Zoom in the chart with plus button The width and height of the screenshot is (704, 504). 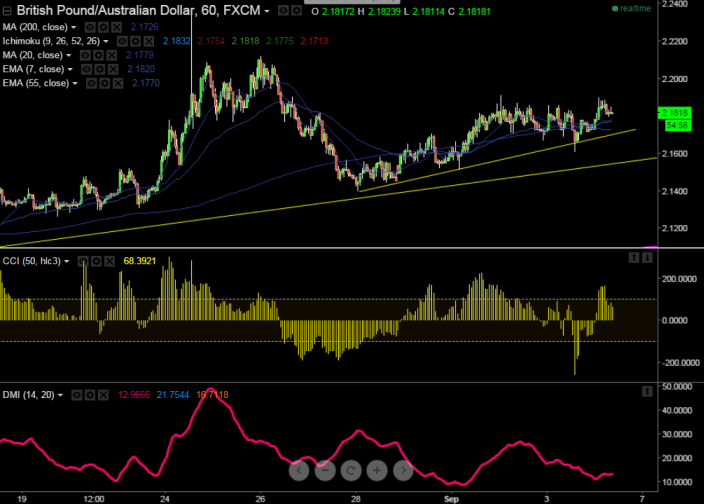(x=377, y=469)
